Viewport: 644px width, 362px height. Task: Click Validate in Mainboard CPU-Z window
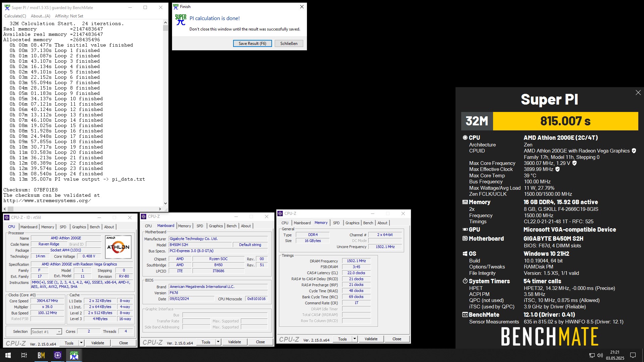point(234,342)
